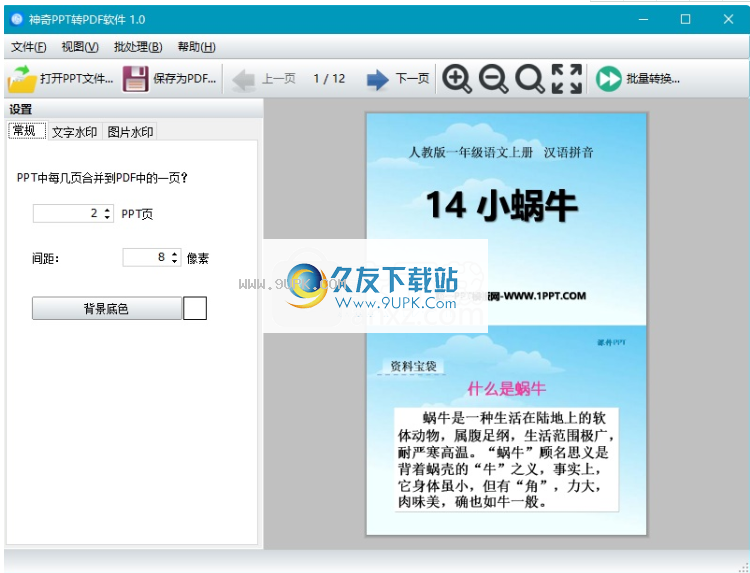
Task: Pick background color from white swatch
Action: tap(195, 308)
